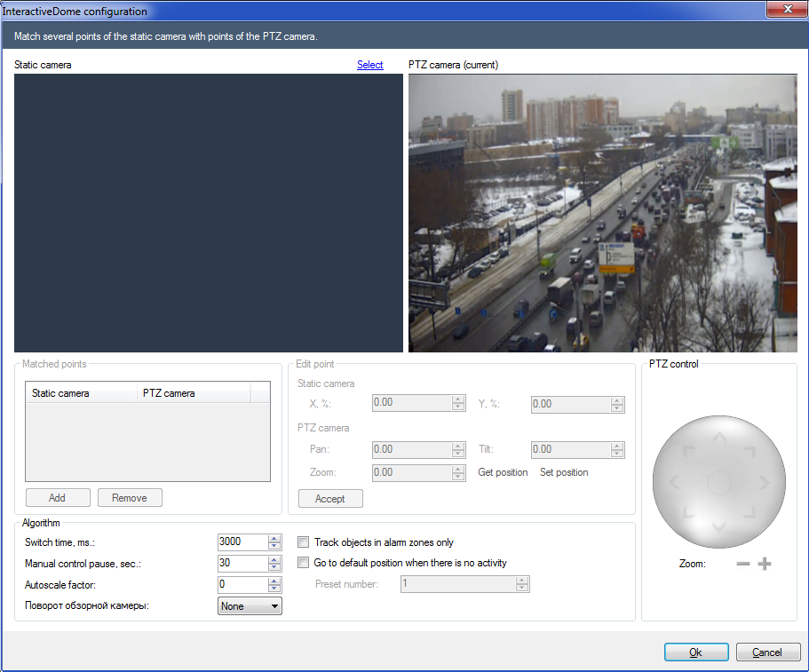The image size is (809, 672).
Task: Click the Cancel button
Action: [x=768, y=652]
